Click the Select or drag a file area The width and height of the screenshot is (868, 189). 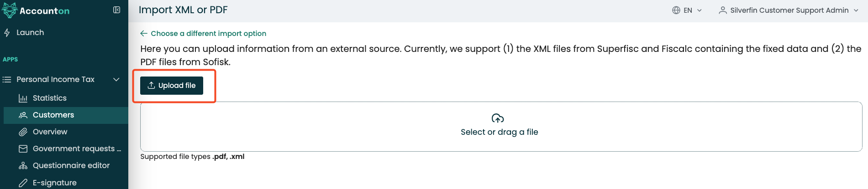(501, 127)
